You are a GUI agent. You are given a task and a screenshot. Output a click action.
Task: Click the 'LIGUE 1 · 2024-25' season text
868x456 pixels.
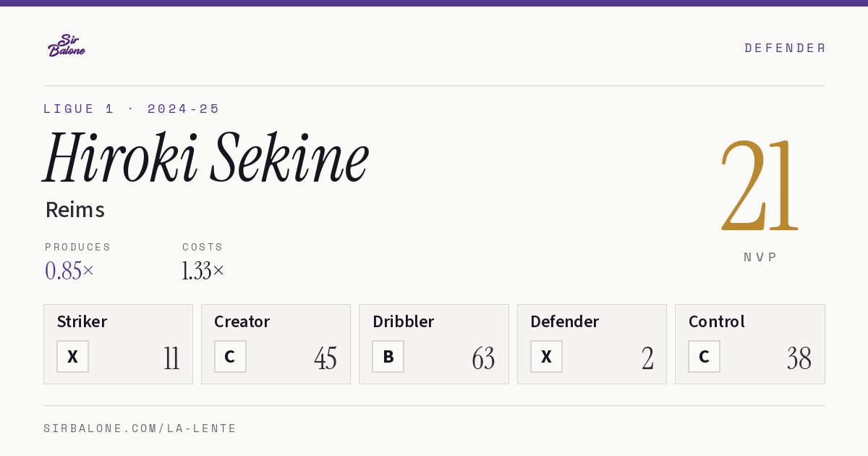[132, 109]
